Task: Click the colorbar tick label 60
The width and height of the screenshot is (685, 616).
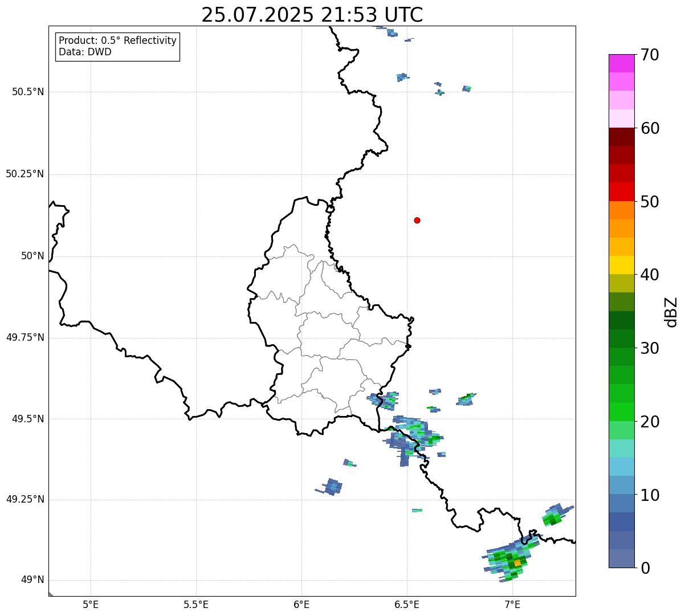Action: [x=650, y=128]
